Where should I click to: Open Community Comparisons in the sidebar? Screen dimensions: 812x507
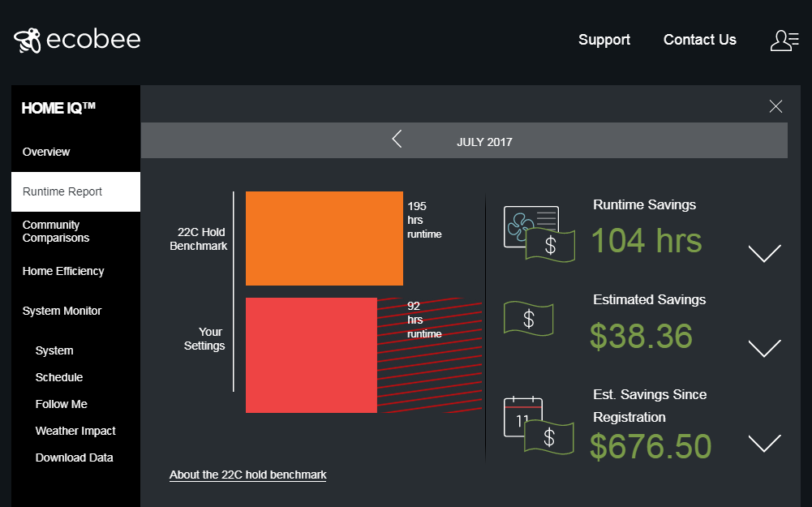point(56,231)
